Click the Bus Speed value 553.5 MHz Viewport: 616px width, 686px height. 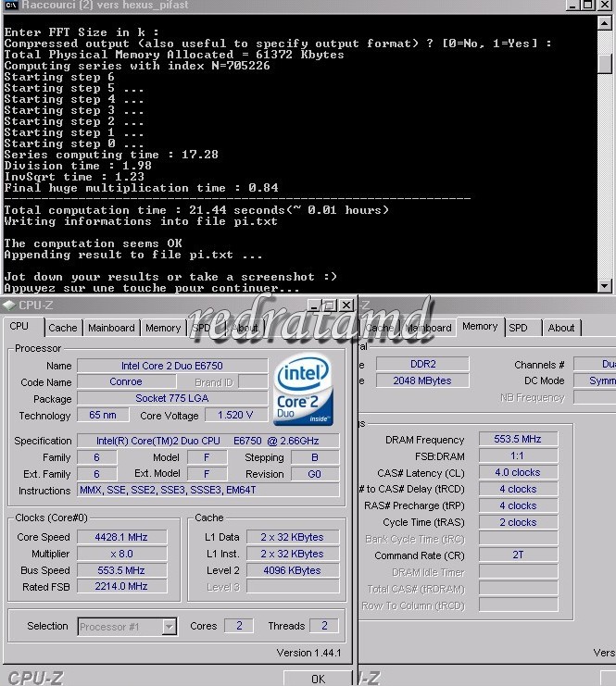(122, 570)
